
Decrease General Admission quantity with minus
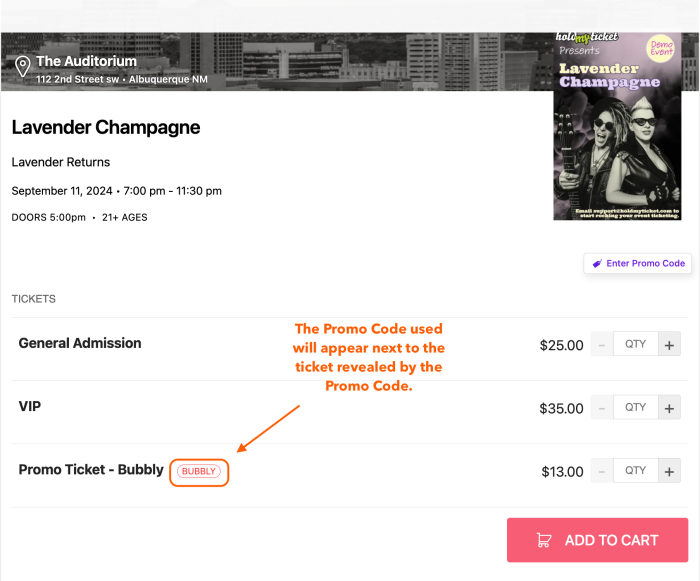(602, 345)
